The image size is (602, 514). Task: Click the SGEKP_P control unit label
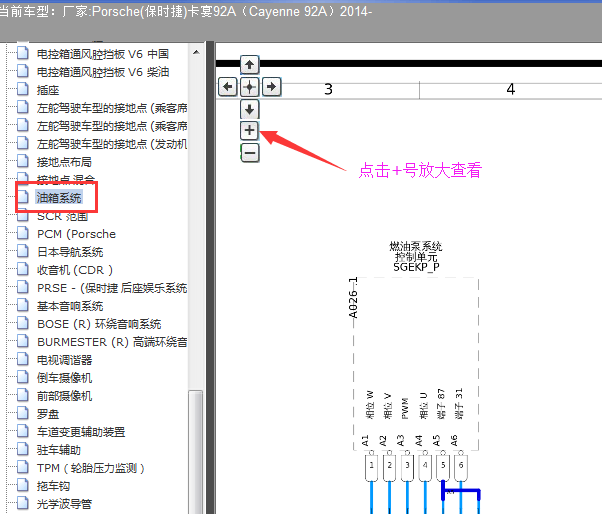[416, 267]
